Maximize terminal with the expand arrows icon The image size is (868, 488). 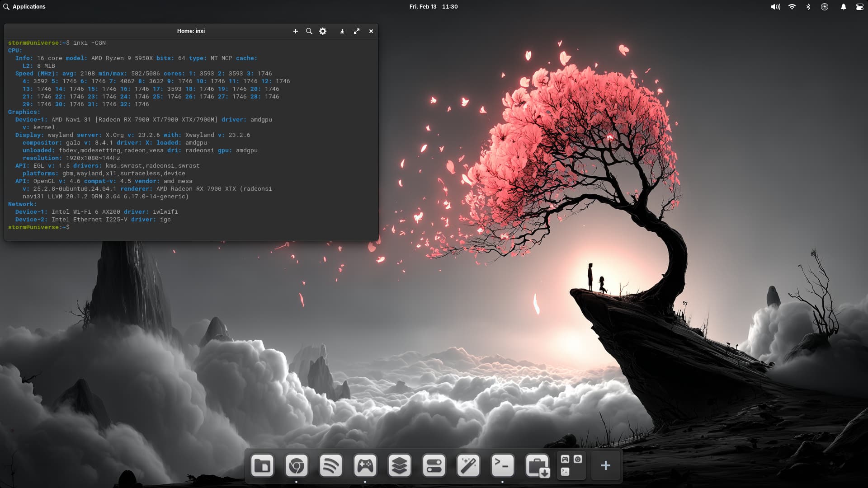[x=357, y=31]
